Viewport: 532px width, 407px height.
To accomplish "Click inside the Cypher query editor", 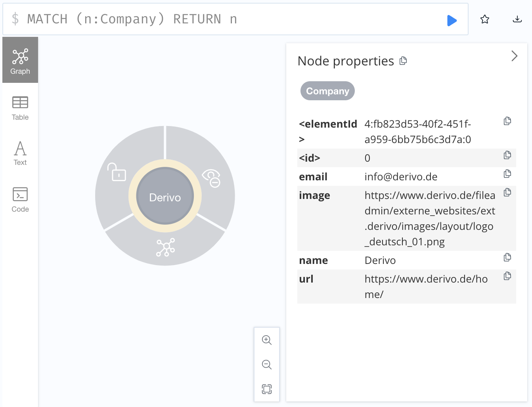I will 238,19.
